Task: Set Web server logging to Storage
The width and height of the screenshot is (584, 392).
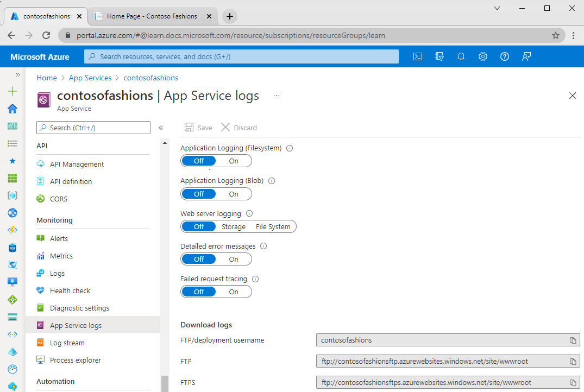Action: 234,227
